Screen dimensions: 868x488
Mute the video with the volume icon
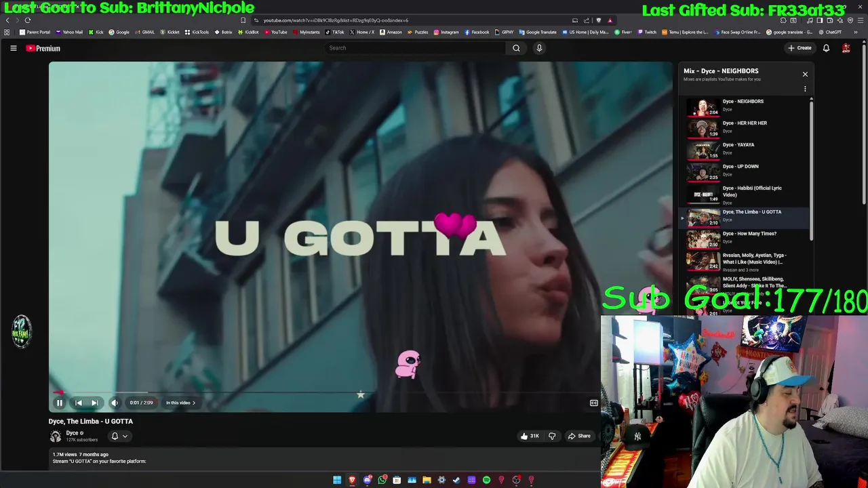click(115, 403)
